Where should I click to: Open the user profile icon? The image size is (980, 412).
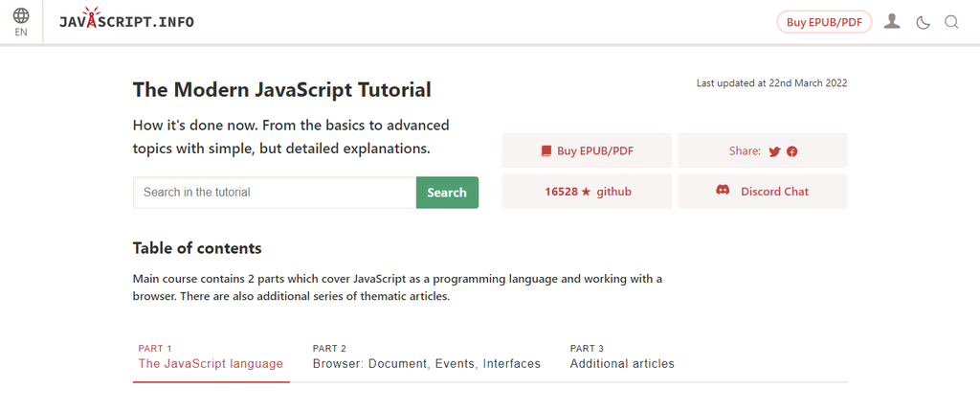pyautogui.click(x=892, y=21)
